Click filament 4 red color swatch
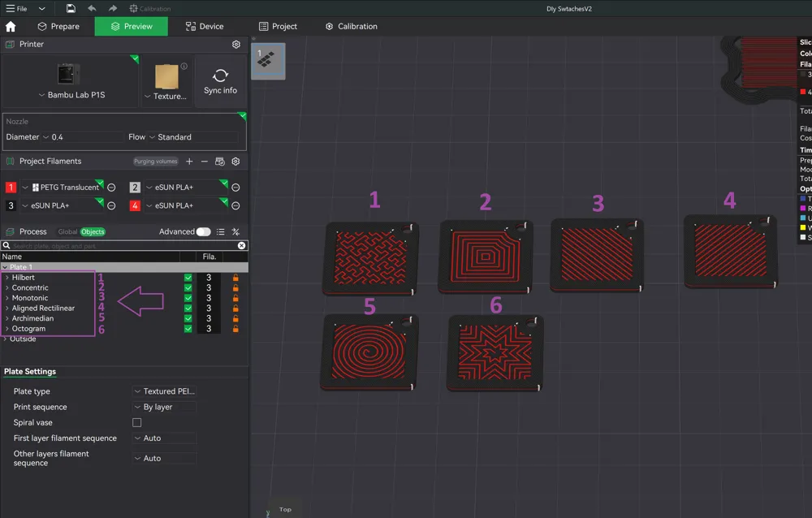Image resolution: width=812 pixels, height=518 pixels. (135, 205)
